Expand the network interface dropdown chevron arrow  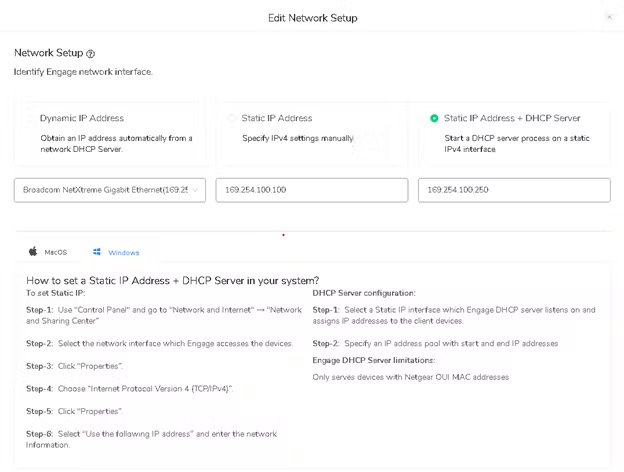[x=195, y=190]
